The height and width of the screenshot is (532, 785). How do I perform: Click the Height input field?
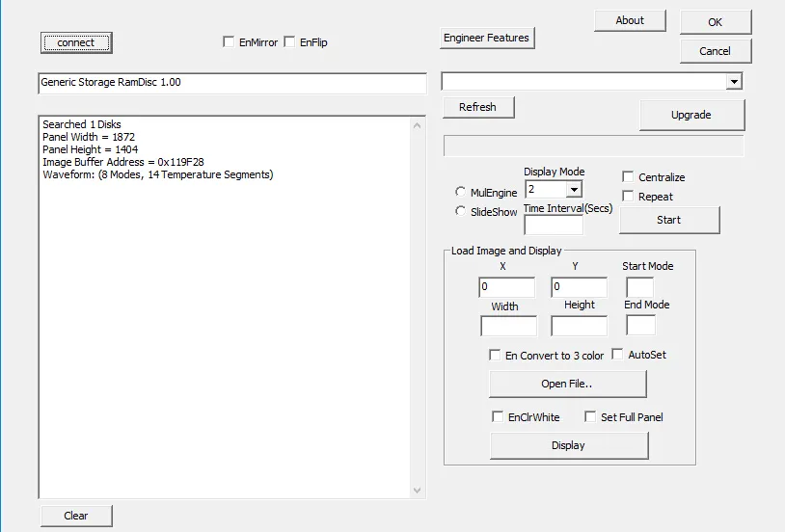[x=579, y=326]
